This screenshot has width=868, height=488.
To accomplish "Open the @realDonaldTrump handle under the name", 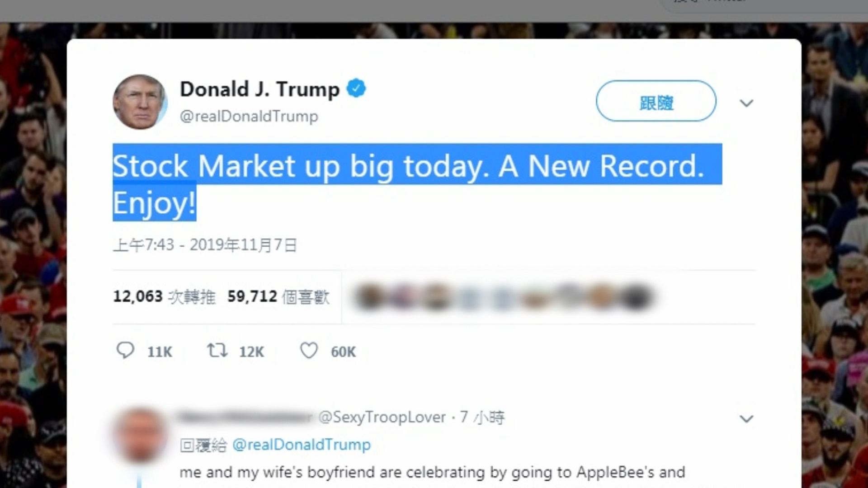I will [249, 116].
